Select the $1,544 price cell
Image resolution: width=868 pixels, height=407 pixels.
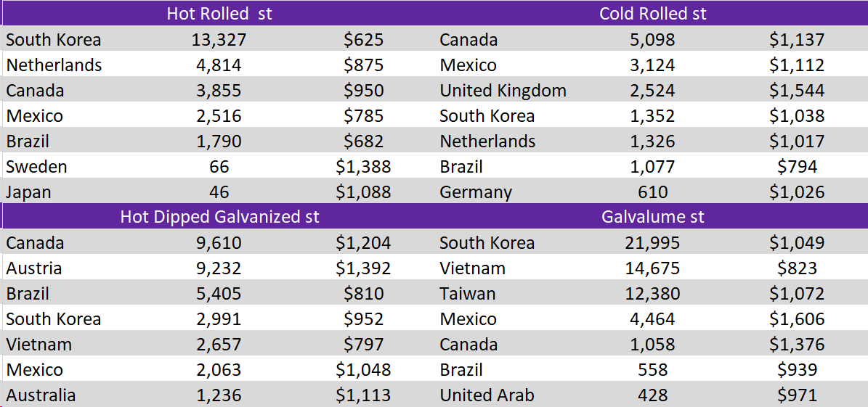[x=797, y=91]
